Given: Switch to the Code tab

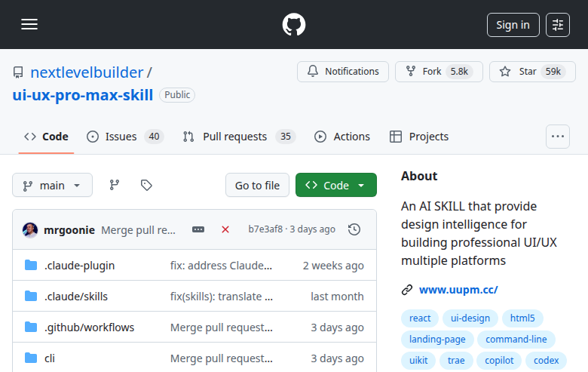Looking at the screenshot, I should coord(46,137).
